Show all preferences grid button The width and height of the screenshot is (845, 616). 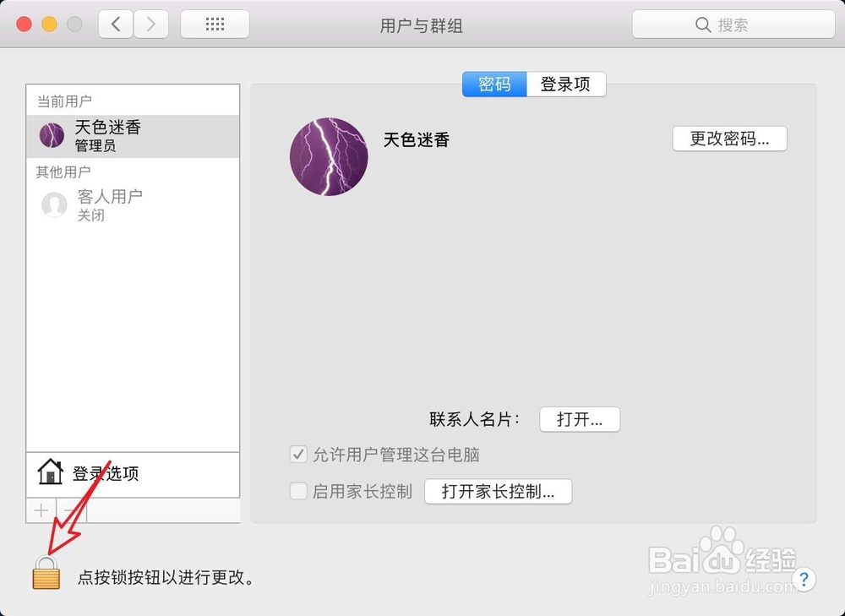pyautogui.click(x=215, y=25)
